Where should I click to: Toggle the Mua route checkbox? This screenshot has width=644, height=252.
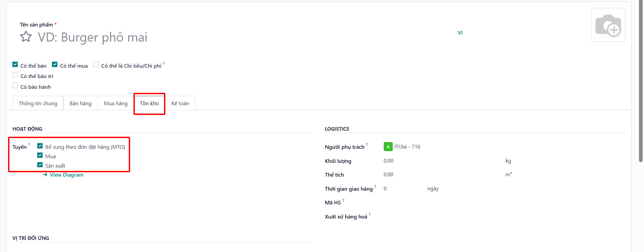(x=40, y=155)
